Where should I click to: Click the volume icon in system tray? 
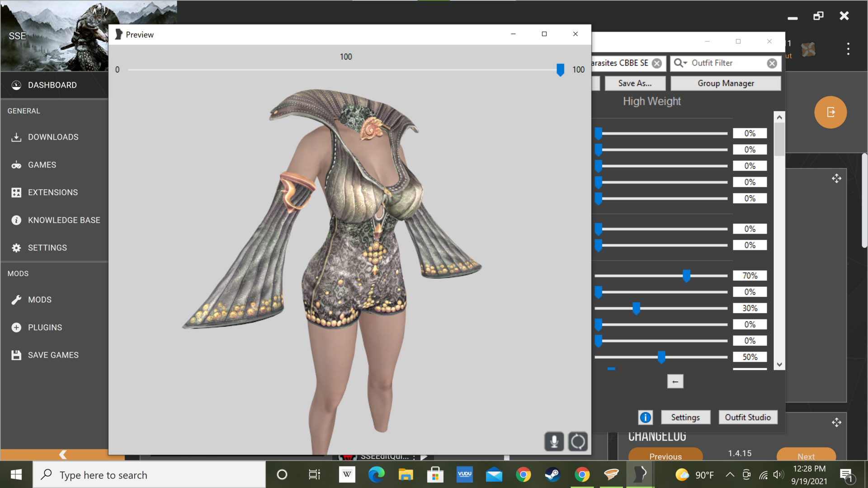[778, 475]
